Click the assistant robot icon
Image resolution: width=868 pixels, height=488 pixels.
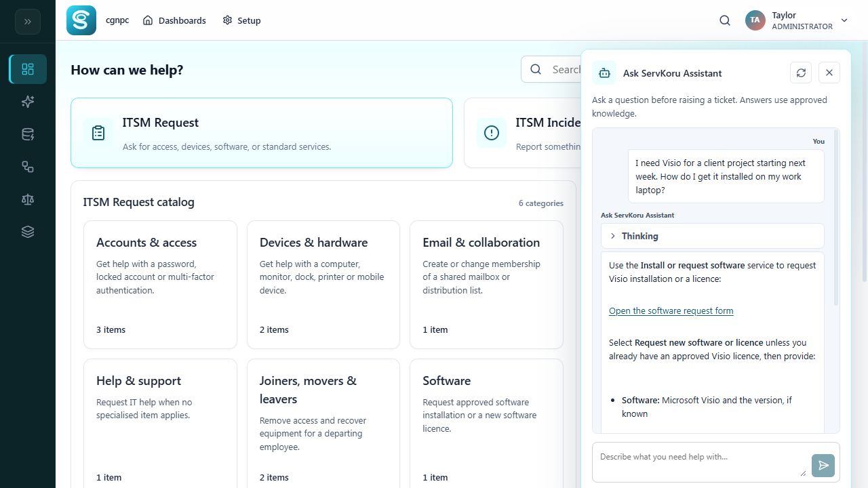point(604,73)
